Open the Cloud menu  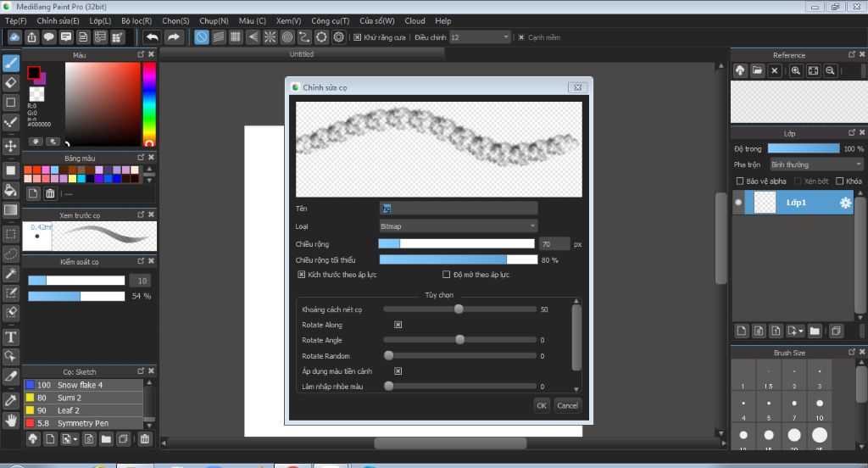[x=415, y=20]
